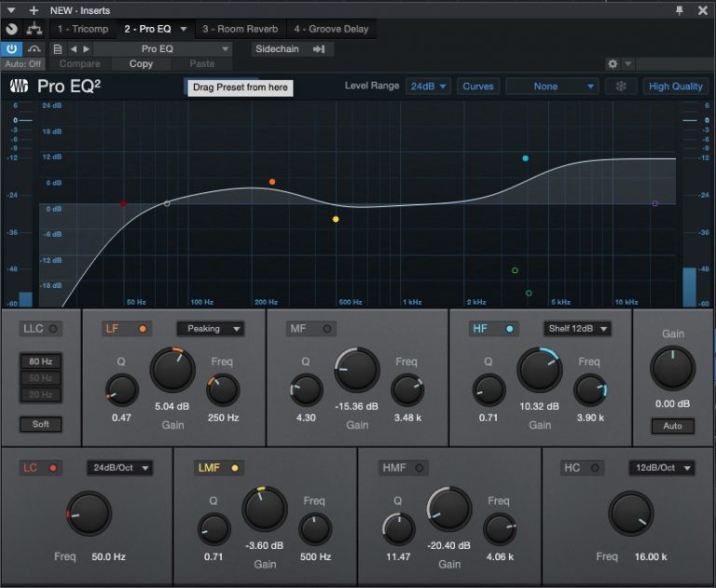The image size is (716, 588).
Task: Toggle the Pro EQ power bypass button
Action: tap(11, 48)
